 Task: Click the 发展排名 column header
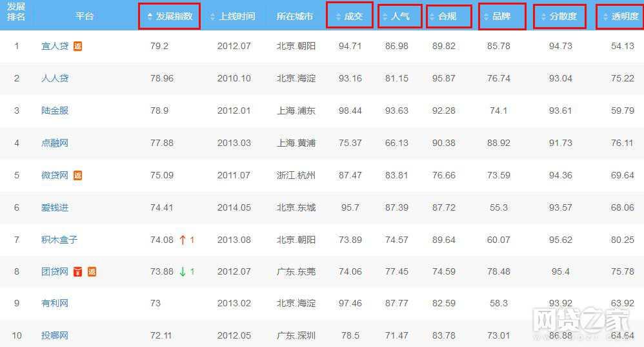click(x=16, y=12)
